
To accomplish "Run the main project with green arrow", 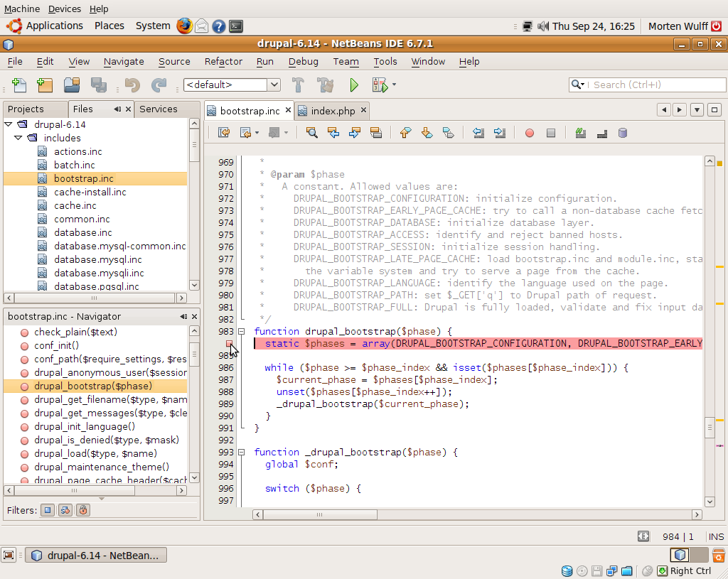I will [354, 85].
